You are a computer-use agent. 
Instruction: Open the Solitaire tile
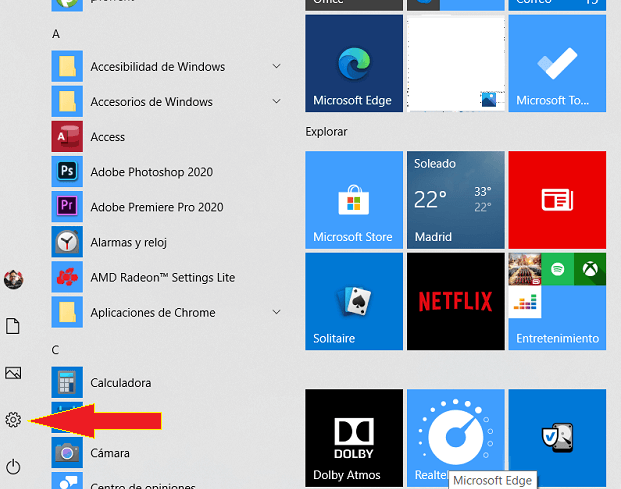[x=354, y=301]
